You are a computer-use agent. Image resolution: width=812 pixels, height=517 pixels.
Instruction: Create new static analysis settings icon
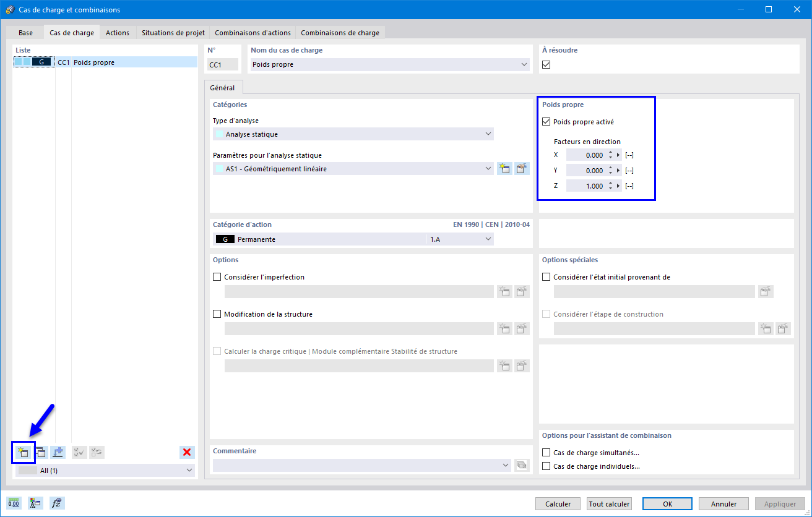tap(504, 169)
